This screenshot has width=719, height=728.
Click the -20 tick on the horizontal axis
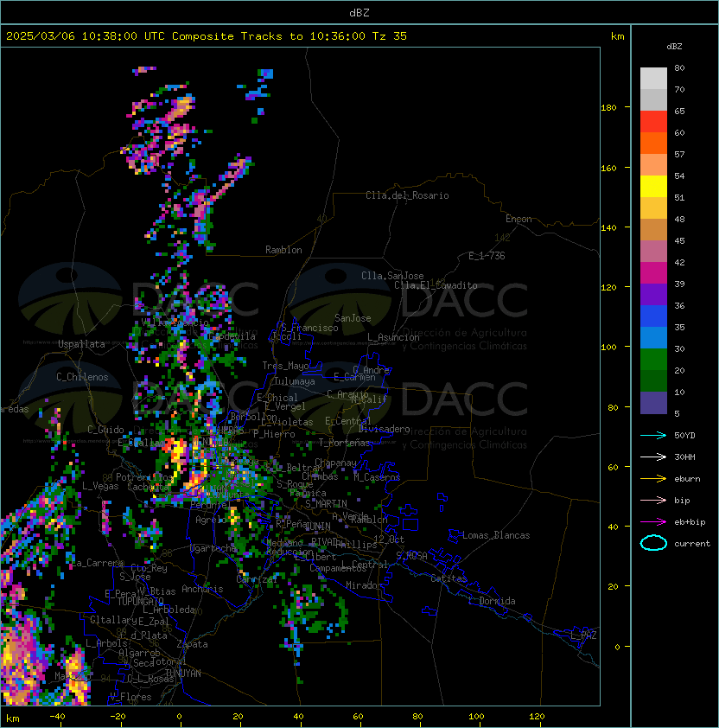click(x=118, y=717)
